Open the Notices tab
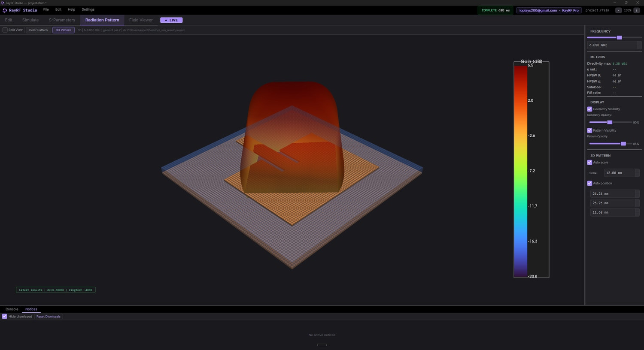The height and width of the screenshot is (350, 644). click(31, 309)
